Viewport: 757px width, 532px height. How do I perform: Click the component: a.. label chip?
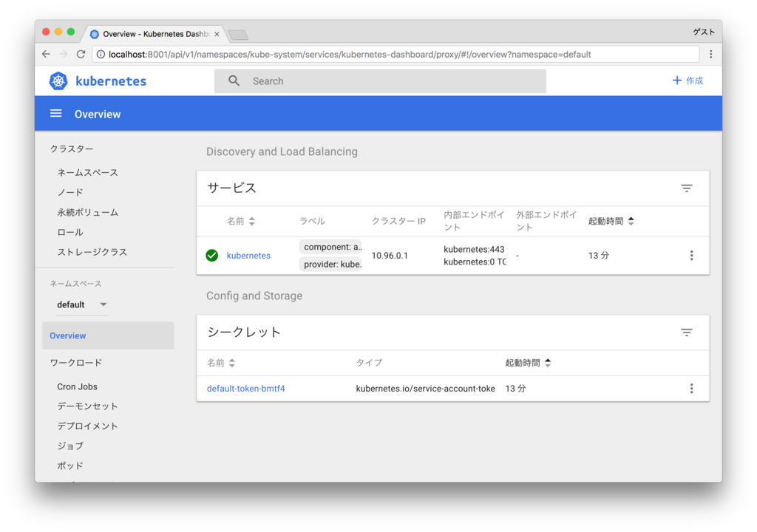[x=330, y=247]
